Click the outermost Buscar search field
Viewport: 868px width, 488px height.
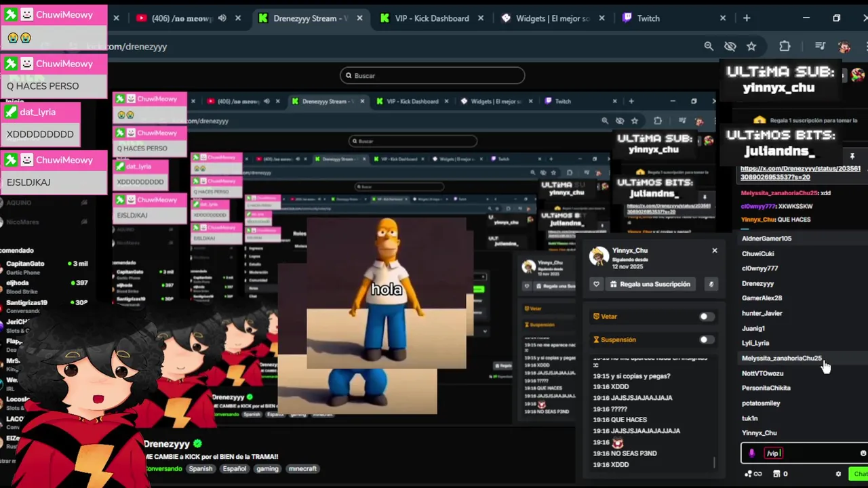pos(433,75)
